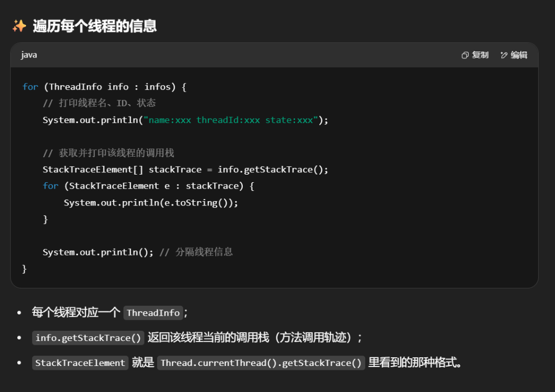
Task: Click the info.getStackTrace() inline code chip
Action: [x=89, y=338]
